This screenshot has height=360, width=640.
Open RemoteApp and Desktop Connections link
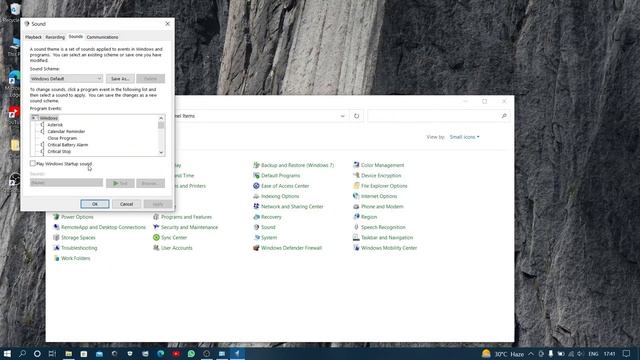coord(103,227)
